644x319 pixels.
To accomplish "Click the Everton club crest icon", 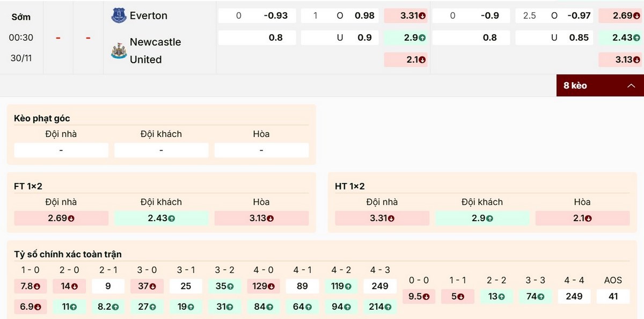I will click(x=119, y=16).
